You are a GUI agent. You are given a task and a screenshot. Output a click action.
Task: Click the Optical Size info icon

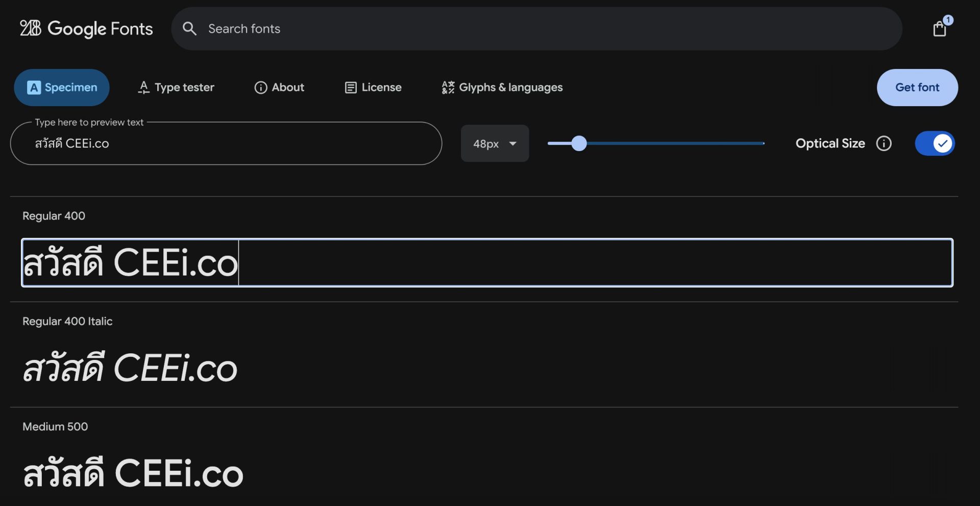coord(884,143)
